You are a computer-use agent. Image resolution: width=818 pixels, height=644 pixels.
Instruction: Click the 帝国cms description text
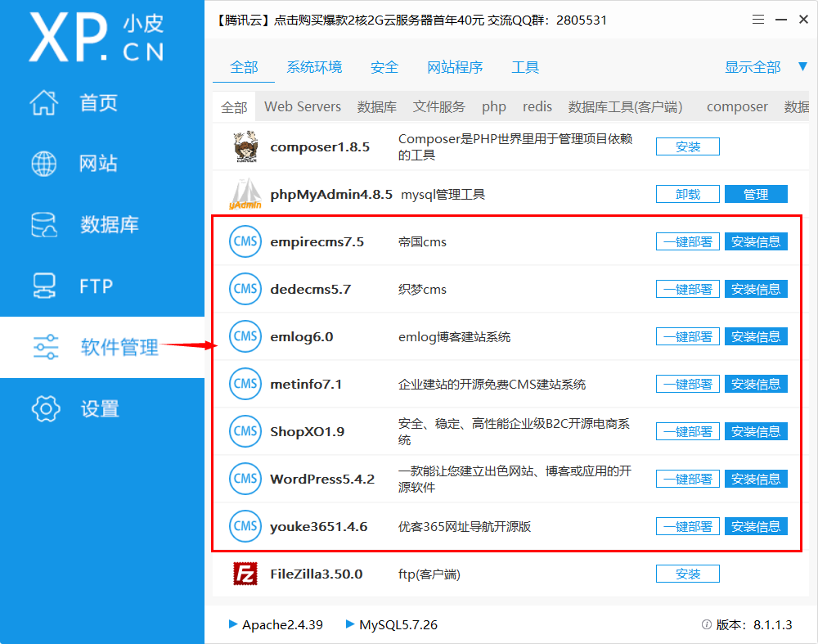click(x=422, y=242)
